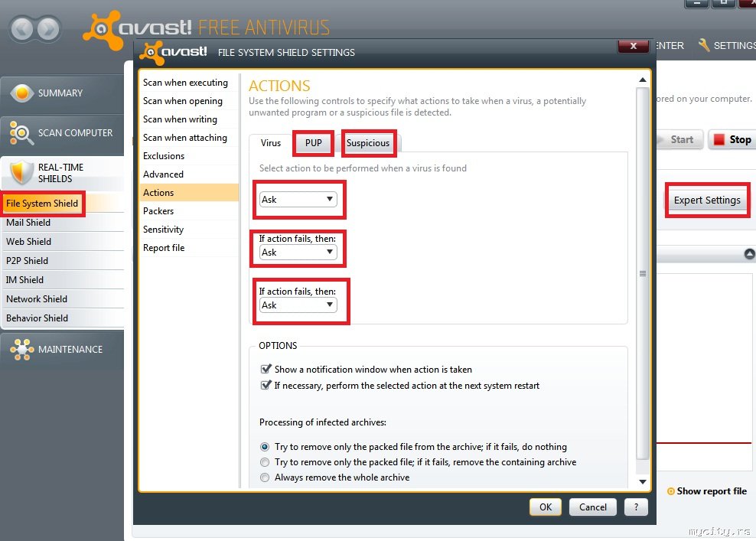The image size is (756, 541).
Task: Open the Scan Computer section
Action: point(62,133)
